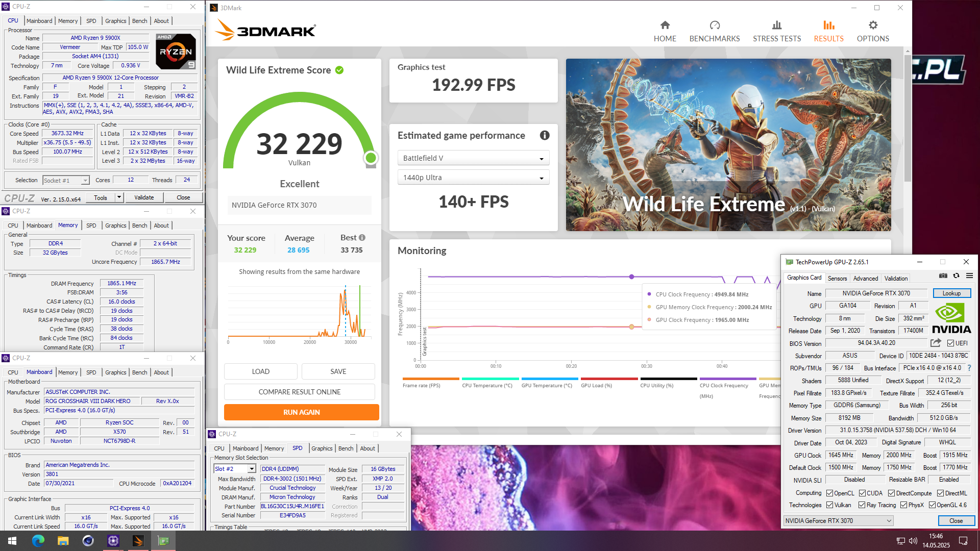Click the Ryzen 9 logo in CPU-Z

176,52
